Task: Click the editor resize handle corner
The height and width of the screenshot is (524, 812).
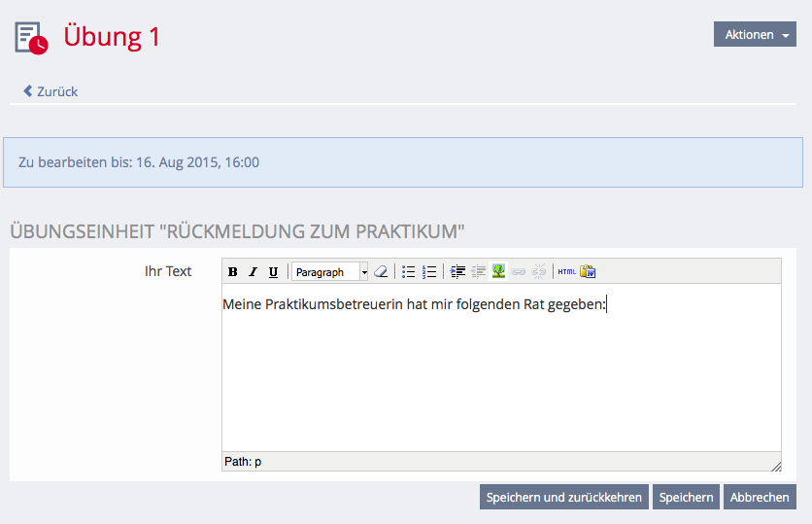Action: [776, 466]
